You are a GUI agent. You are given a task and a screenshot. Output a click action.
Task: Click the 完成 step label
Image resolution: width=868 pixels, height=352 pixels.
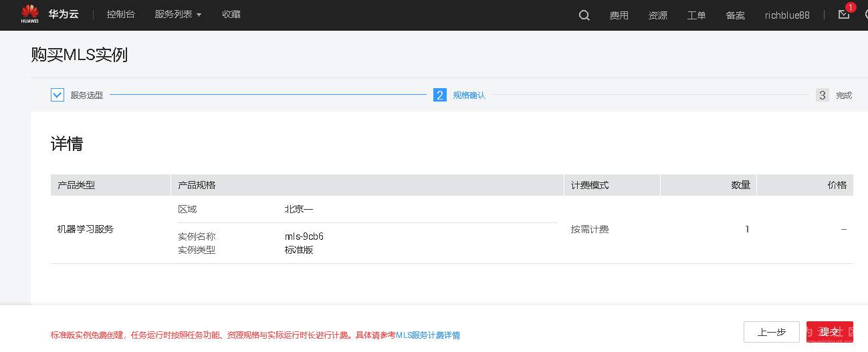tap(844, 96)
